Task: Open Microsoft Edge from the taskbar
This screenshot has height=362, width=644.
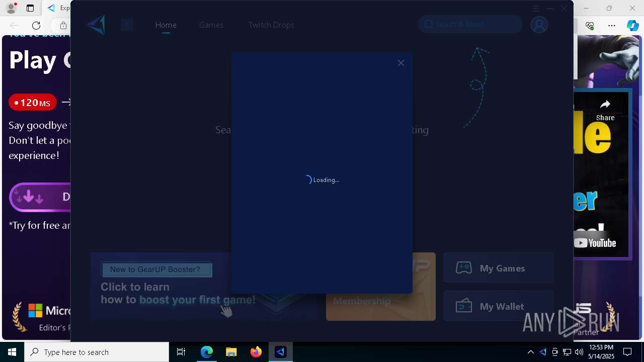Action: point(207,352)
